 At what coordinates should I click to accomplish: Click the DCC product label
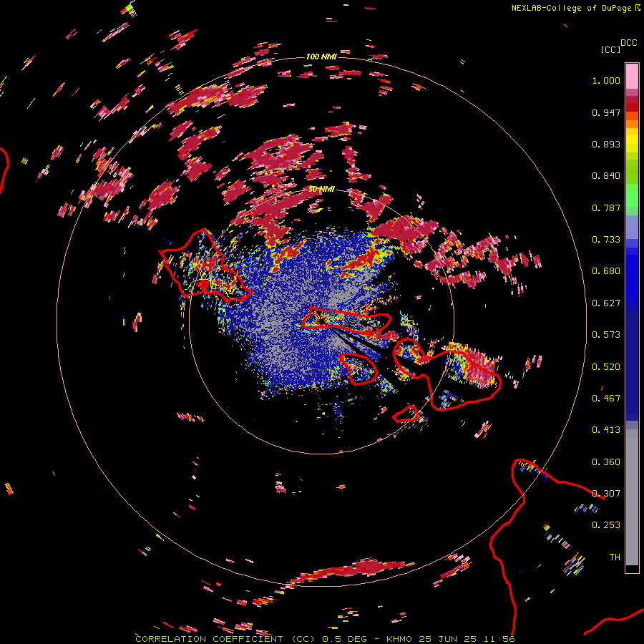[x=628, y=43]
